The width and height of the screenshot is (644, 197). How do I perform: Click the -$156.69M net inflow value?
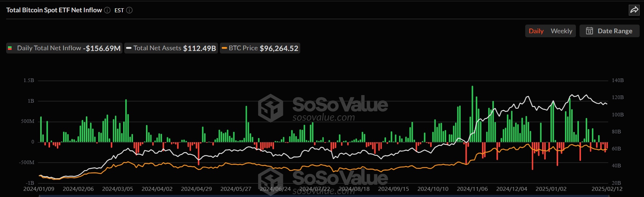[x=102, y=48]
